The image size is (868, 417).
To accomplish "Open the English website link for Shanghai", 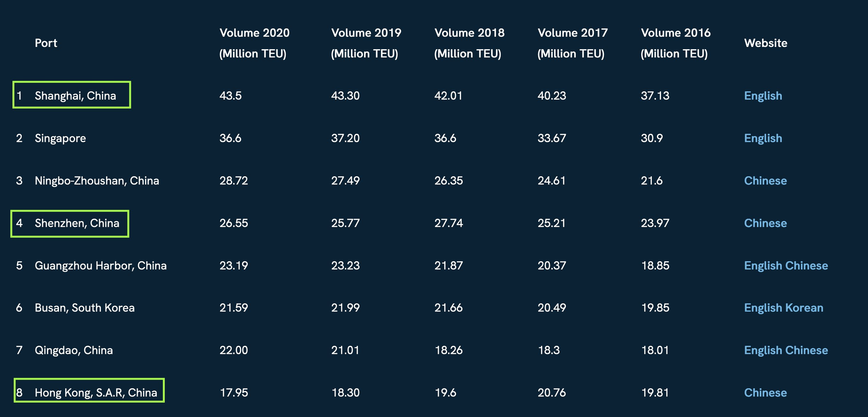I will 763,96.
